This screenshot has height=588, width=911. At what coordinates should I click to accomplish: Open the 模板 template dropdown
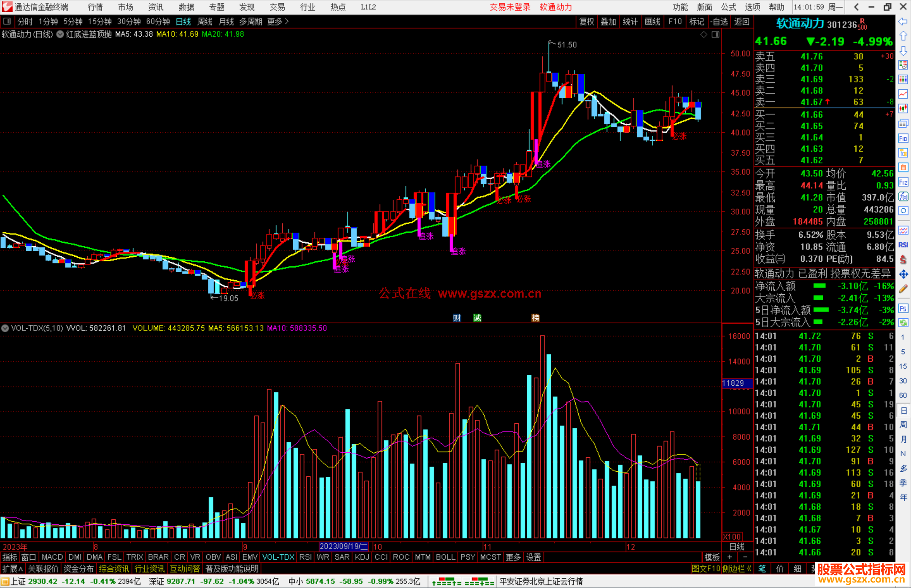tap(712, 557)
